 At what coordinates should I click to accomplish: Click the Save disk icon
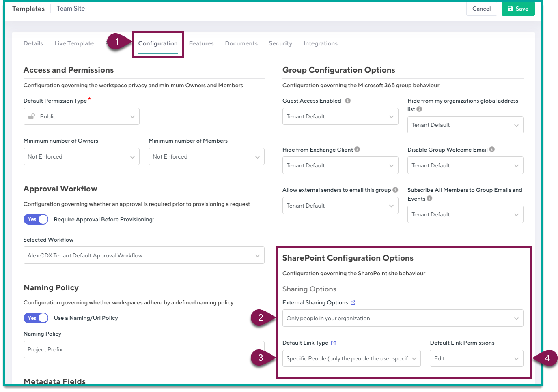(x=511, y=9)
